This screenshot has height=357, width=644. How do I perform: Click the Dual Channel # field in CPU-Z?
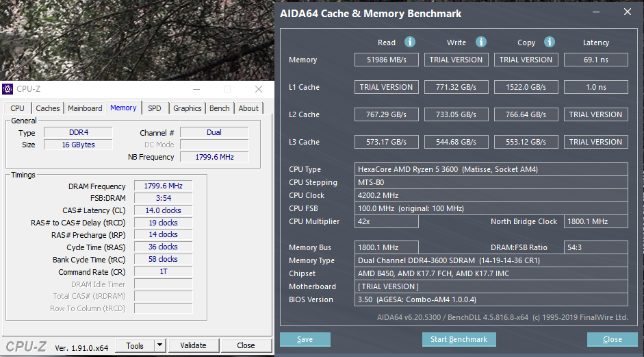(x=214, y=132)
